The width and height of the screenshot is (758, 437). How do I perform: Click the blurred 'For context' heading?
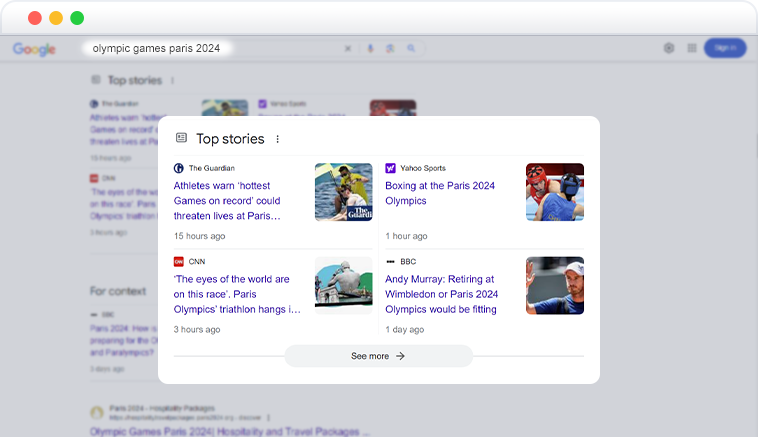(x=118, y=291)
